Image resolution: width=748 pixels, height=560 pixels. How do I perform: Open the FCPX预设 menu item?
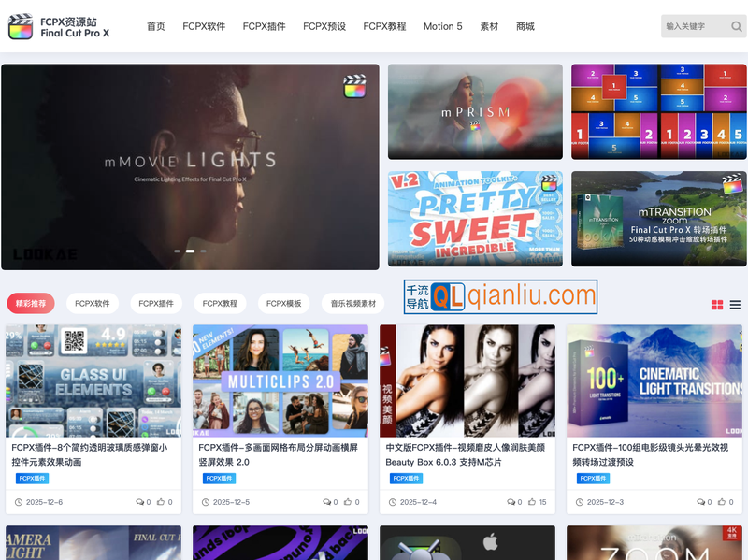pos(324,26)
